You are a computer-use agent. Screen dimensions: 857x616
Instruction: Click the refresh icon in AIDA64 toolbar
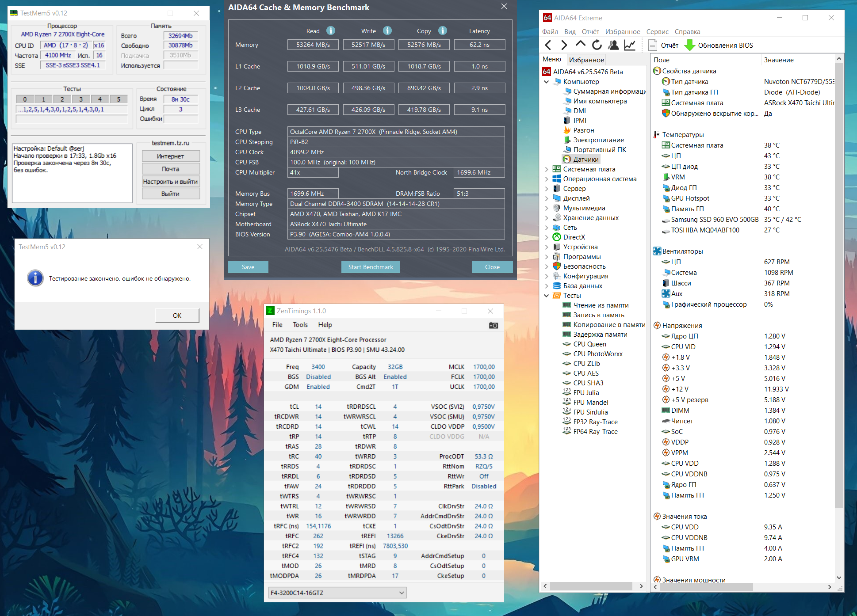click(597, 45)
